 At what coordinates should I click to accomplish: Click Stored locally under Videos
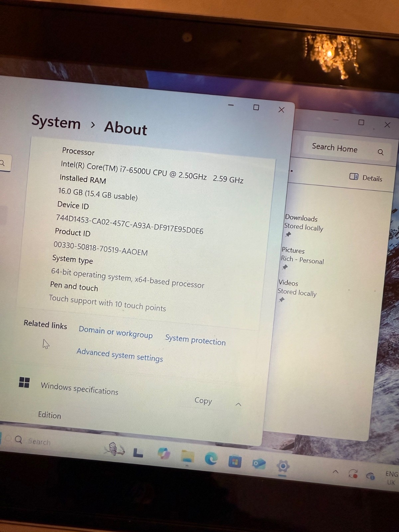tap(297, 292)
